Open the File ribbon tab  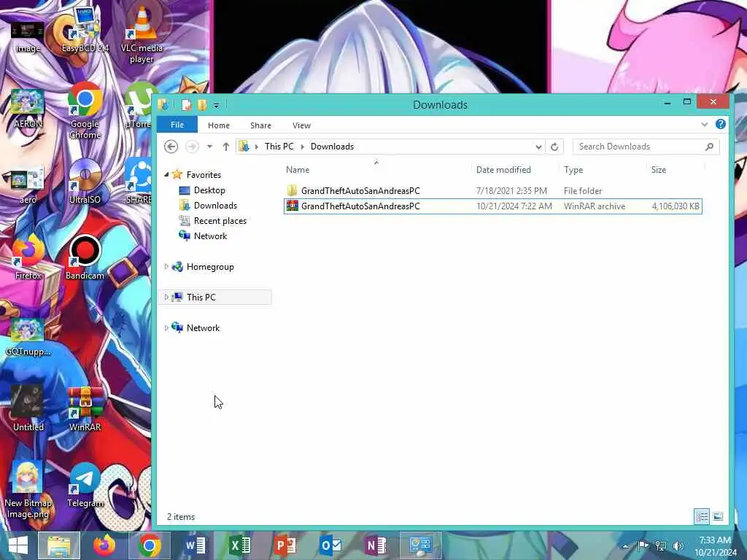click(x=177, y=125)
